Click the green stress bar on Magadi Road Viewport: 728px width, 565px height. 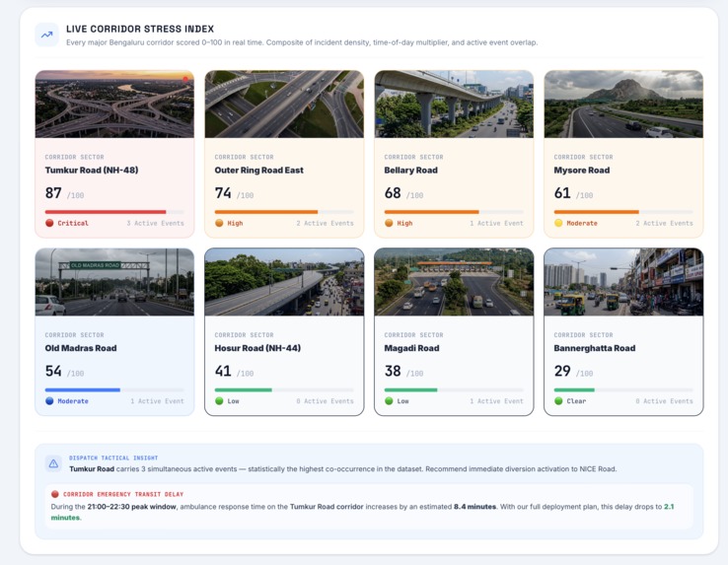click(411, 389)
